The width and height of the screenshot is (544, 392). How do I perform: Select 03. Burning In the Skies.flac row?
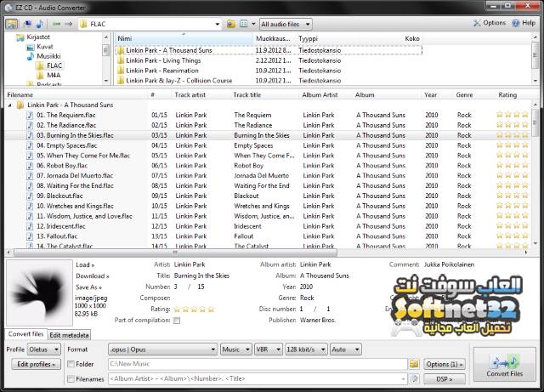tap(267, 135)
